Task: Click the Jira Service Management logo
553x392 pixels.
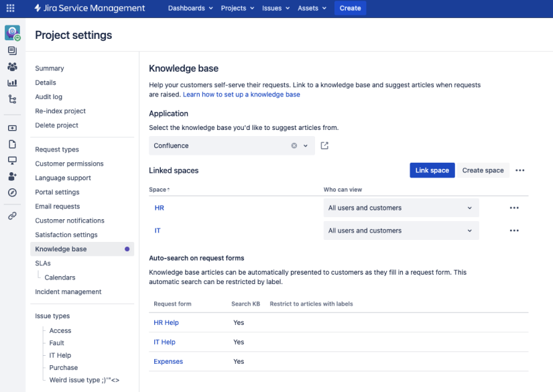Action: [x=90, y=8]
